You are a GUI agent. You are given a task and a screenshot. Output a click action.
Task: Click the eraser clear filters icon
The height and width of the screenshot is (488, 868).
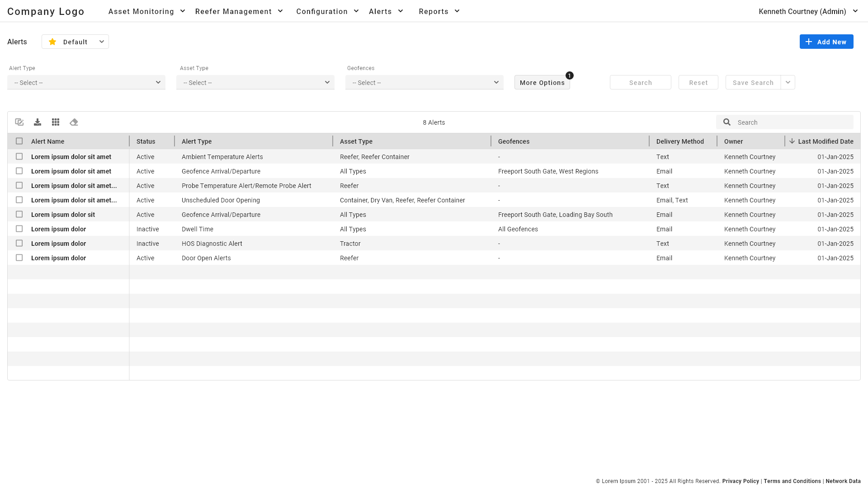tap(74, 122)
